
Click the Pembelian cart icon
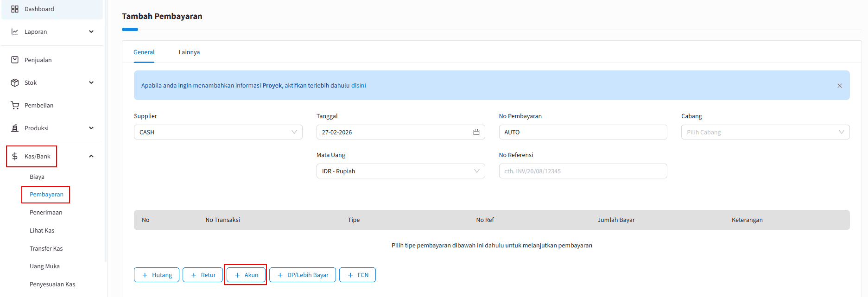click(15, 105)
